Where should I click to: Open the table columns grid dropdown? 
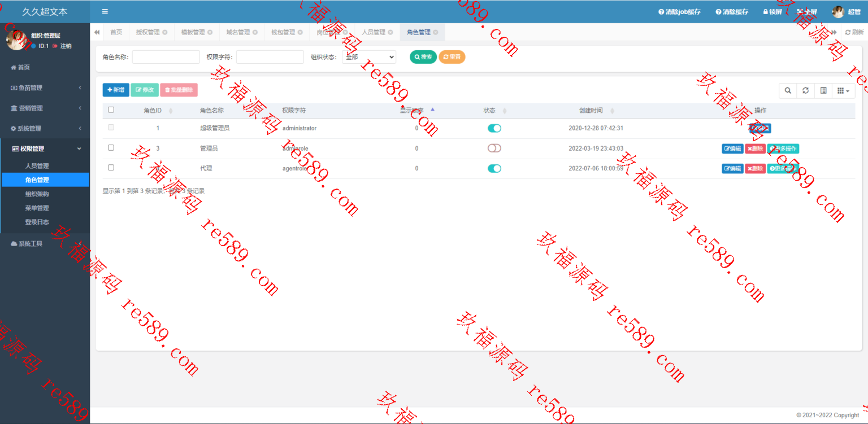click(x=844, y=90)
